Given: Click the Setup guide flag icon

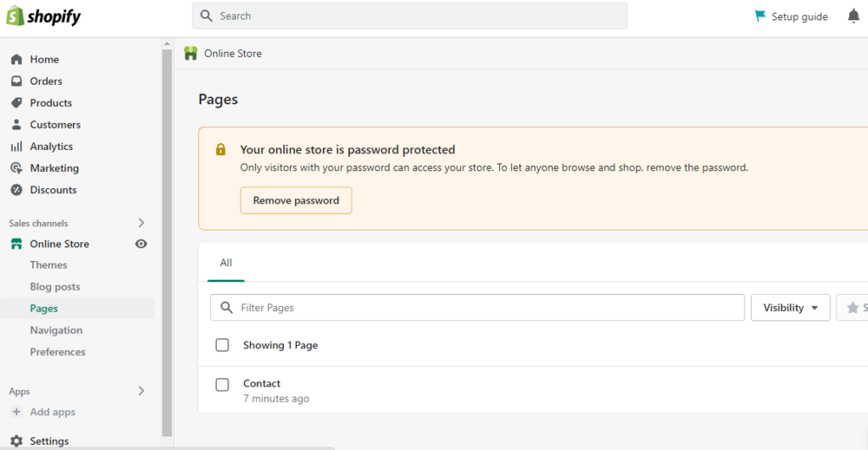Looking at the screenshot, I should 760,16.
